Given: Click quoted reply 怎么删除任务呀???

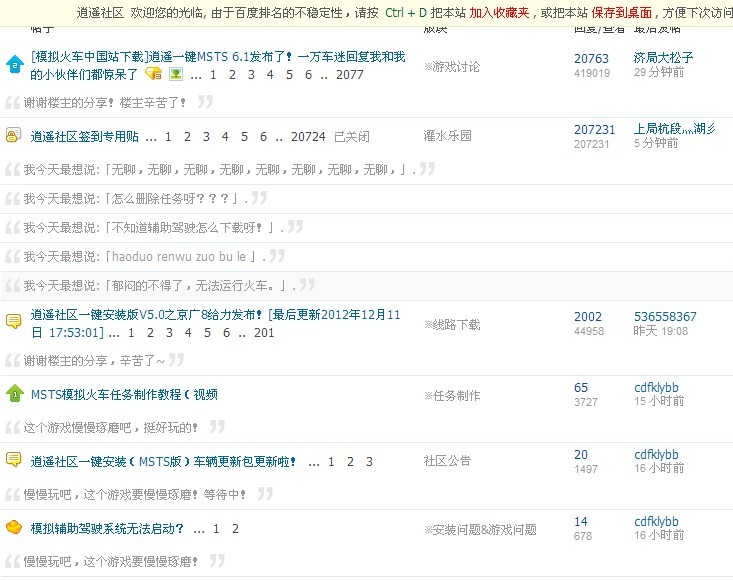Looking at the screenshot, I should coord(136,199).
